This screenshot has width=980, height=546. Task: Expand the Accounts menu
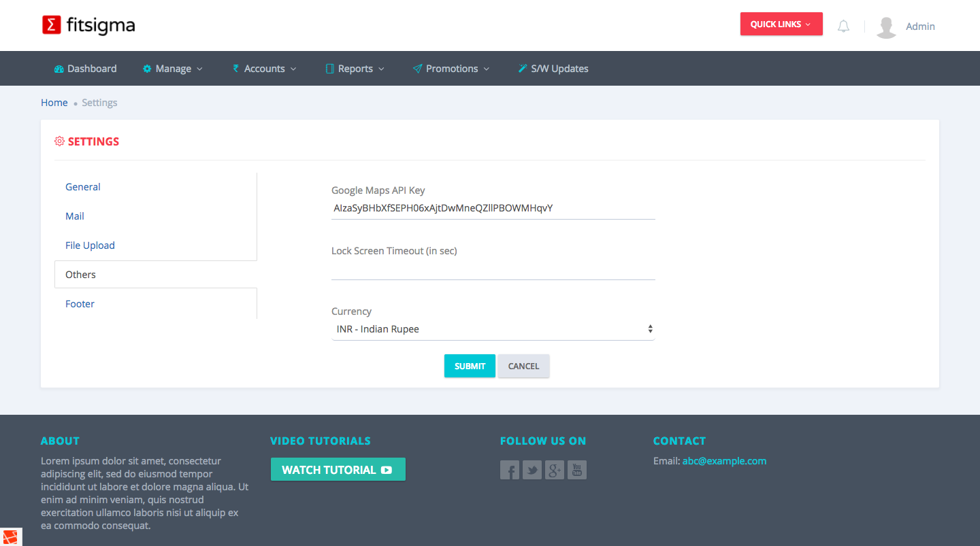[265, 69]
